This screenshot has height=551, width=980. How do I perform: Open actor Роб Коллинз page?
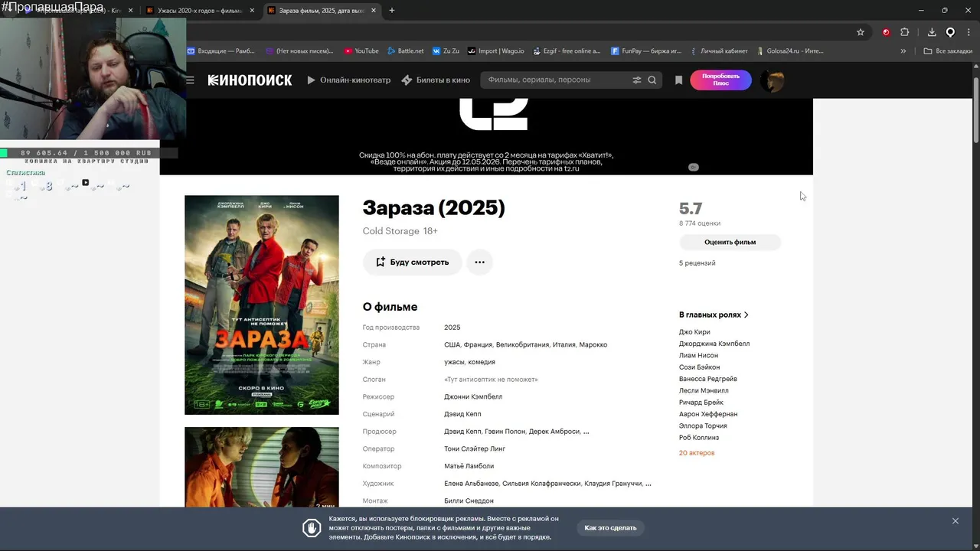(699, 438)
